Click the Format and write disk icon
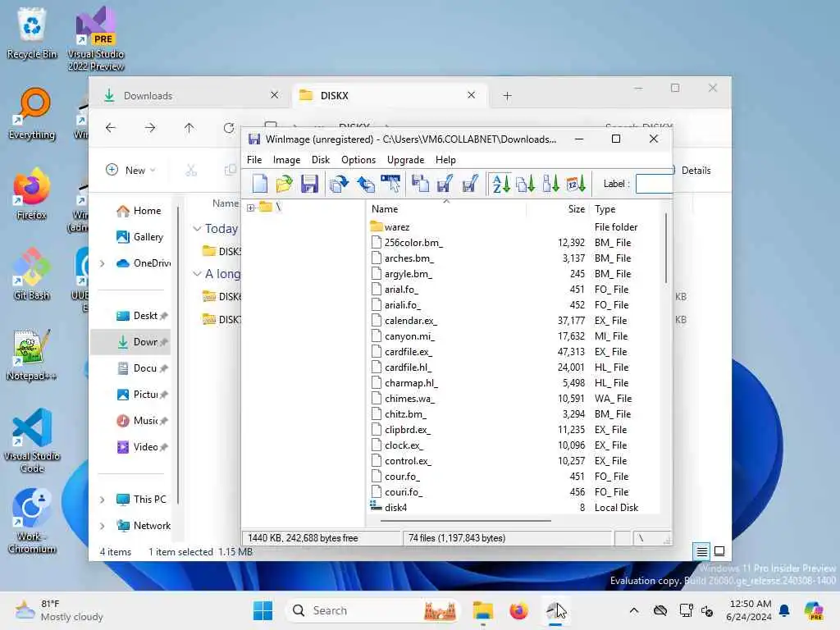Screen dimensions: 840x630 click(470, 184)
